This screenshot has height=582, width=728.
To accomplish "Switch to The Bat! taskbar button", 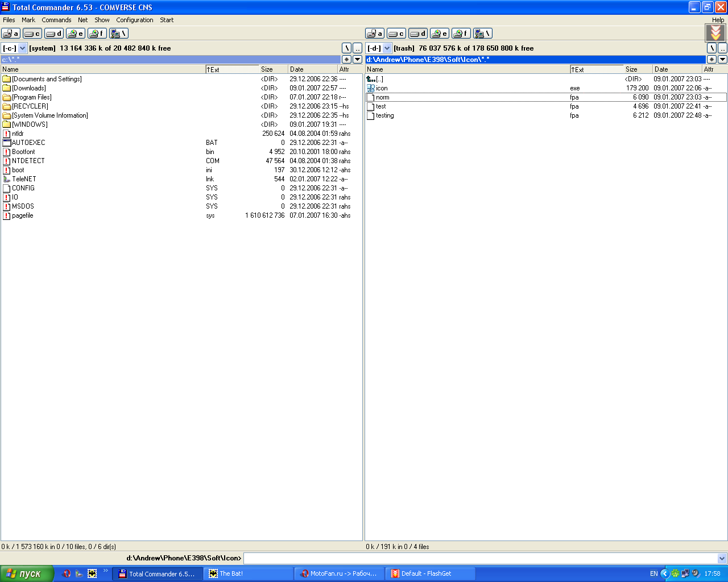I will tap(248, 573).
